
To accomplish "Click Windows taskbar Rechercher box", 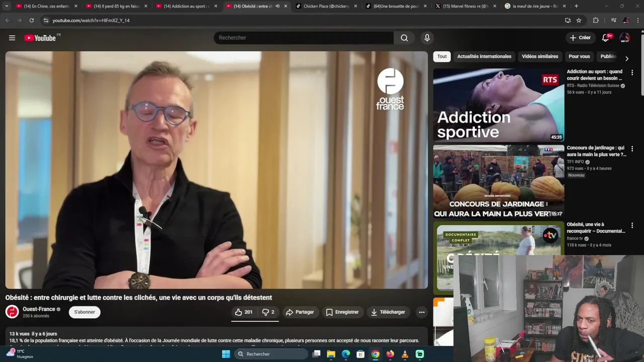I will 271,354.
